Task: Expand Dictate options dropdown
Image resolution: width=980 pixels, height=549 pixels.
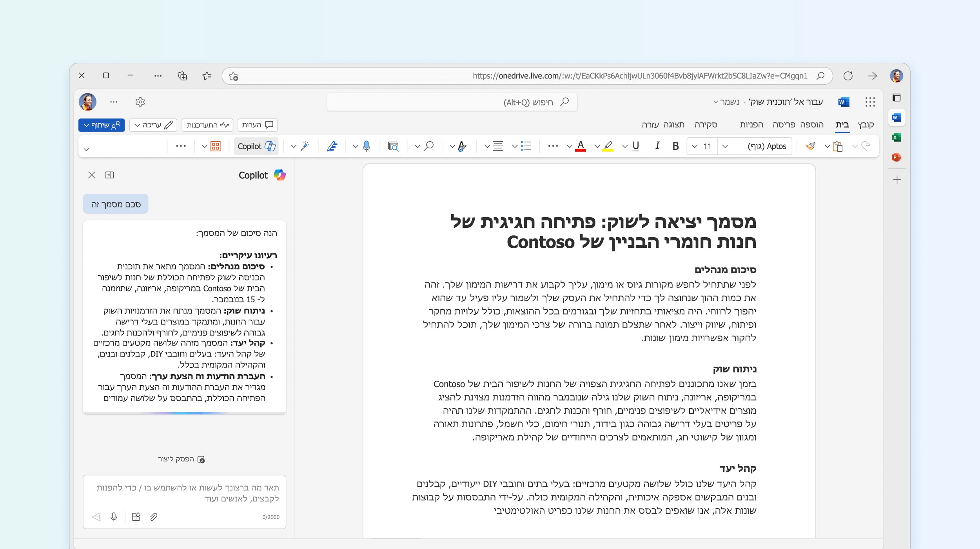Action: [x=356, y=147]
